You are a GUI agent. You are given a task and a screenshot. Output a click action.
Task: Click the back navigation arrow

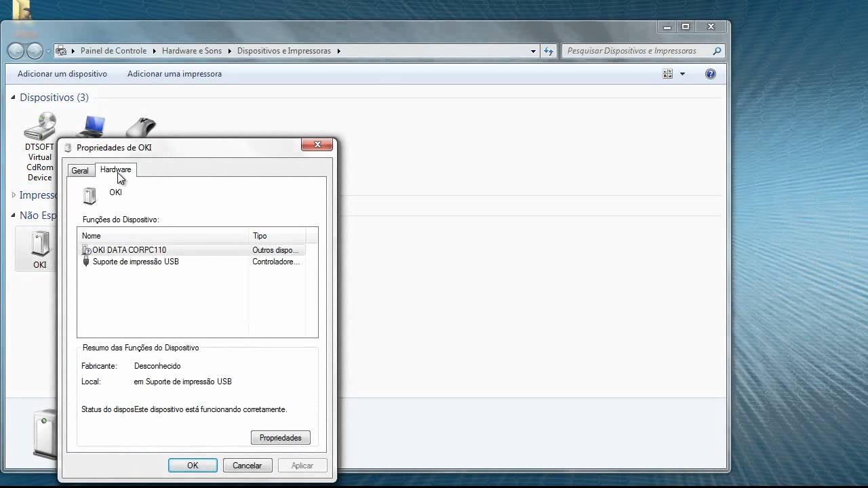16,51
